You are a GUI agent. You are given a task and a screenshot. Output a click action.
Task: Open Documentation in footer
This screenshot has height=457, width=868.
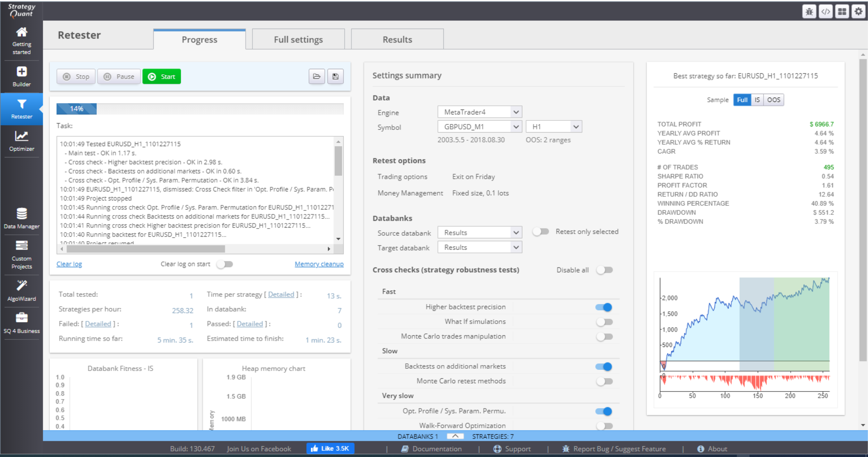pos(432,449)
